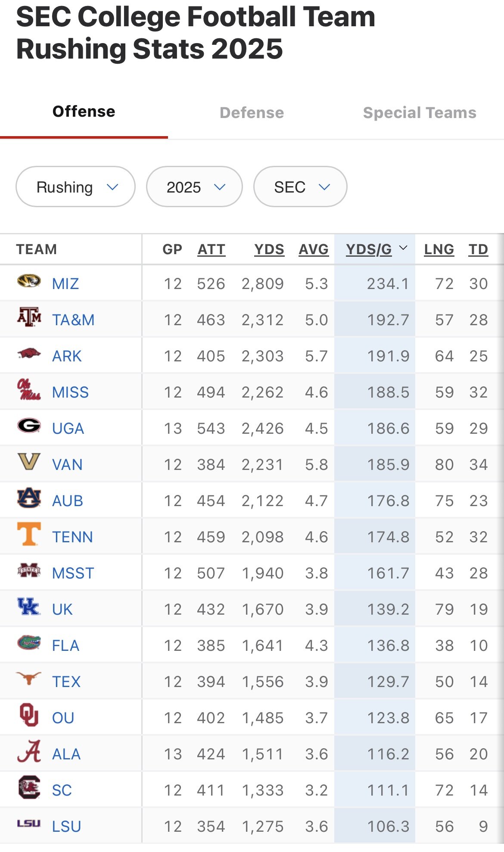Switch to the Defense tab
The width and height of the screenshot is (504, 852).
tap(252, 113)
